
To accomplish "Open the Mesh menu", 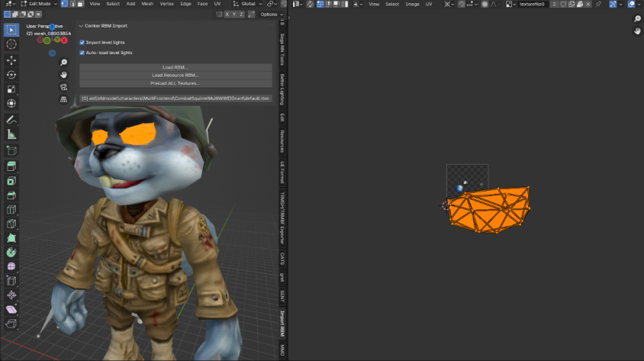I will point(147,4).
